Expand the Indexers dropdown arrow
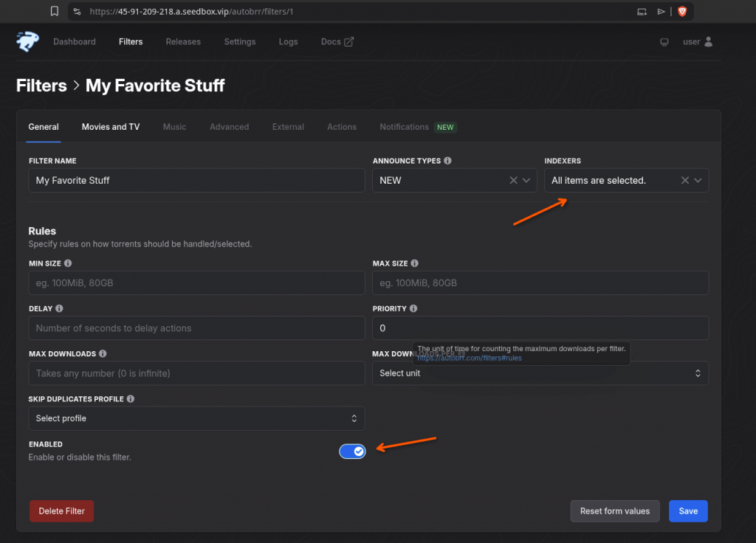This screenshot has width=756, height=543. [698, 180]
